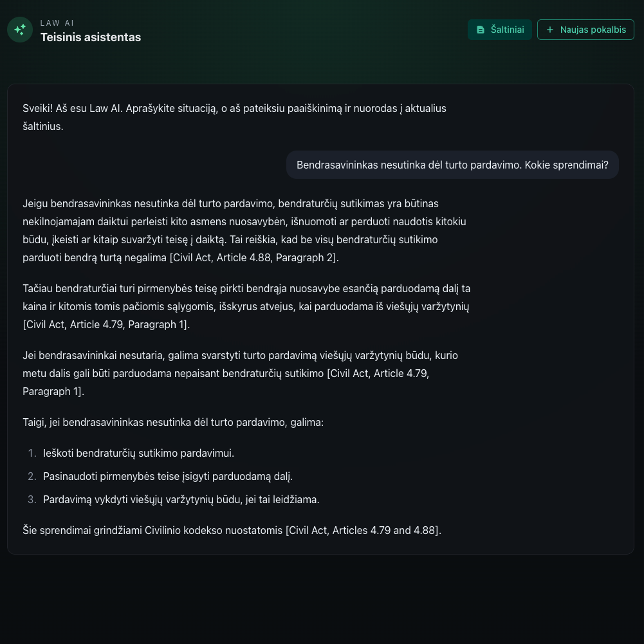Screen dimensions: 644x644
Task: Select the user message about bendrasavininkas
Action: coord(452,165)
